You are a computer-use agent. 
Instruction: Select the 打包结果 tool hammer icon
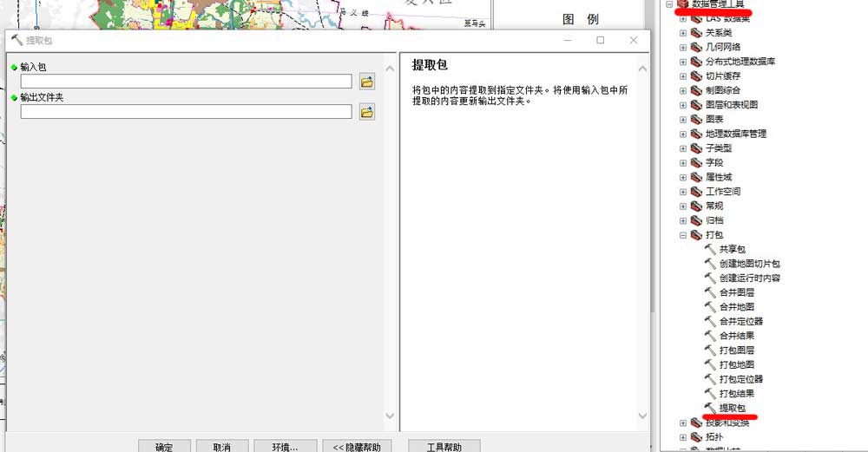(710, 393)
